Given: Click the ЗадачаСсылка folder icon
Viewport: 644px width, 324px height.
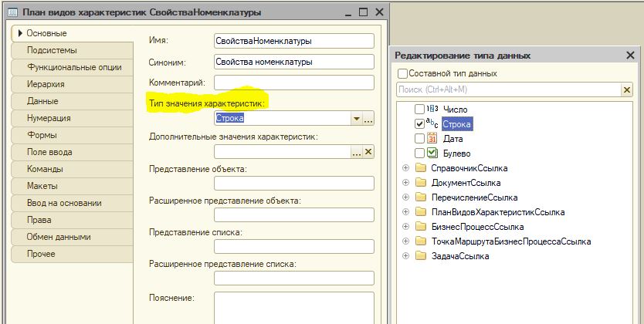Looking at the screenshot, I should coord(421,256).
